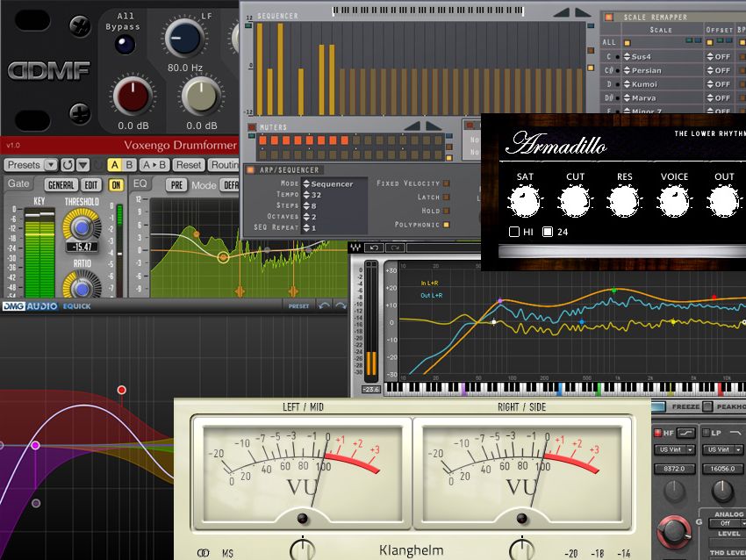746x560 pixels.
Task: Click the A▶B copy icon in Drumformer
Action: [154, 164]
